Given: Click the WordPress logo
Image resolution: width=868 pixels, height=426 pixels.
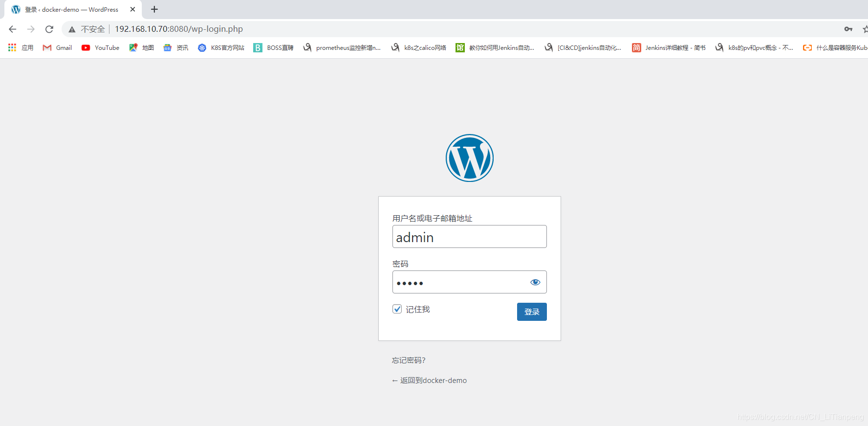Looking at the screenshot, I should pos(470,158).
